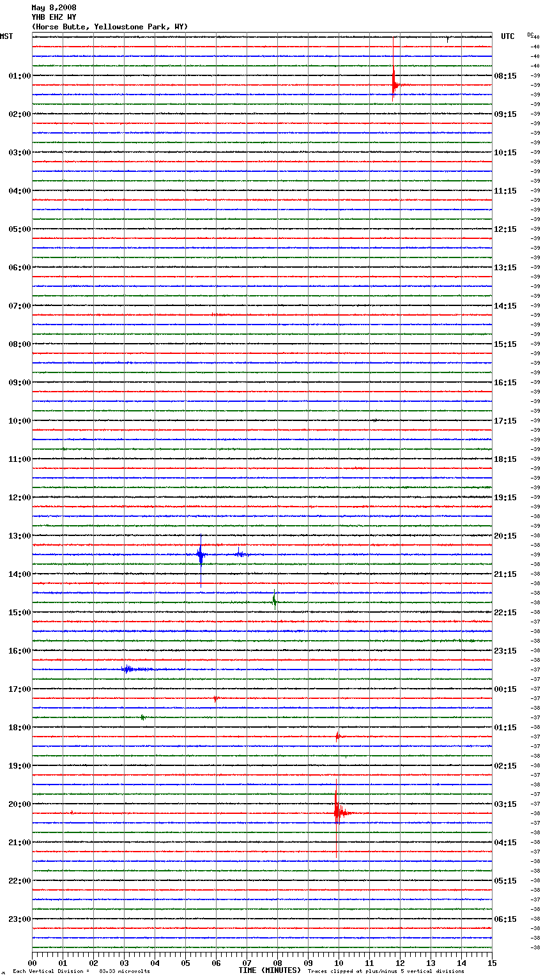
Task: Click the '15:00' MST time label
Action: 20,612
